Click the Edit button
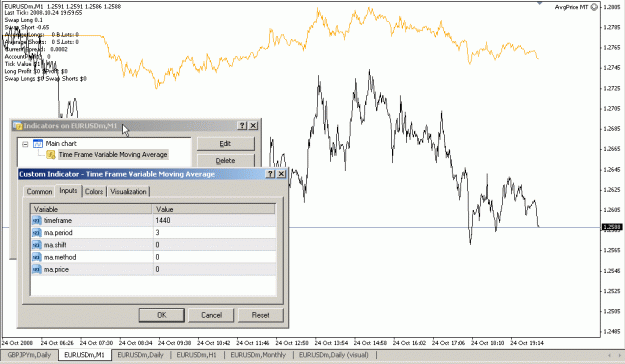The image size is (625, 364). point(225,144)
